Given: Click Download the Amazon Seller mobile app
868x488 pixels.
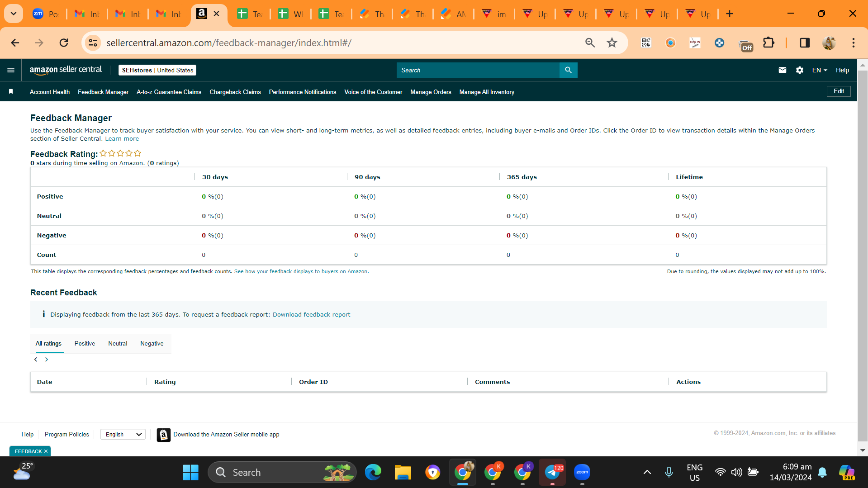Looking at the screenshot, I should tap(226, 435).
